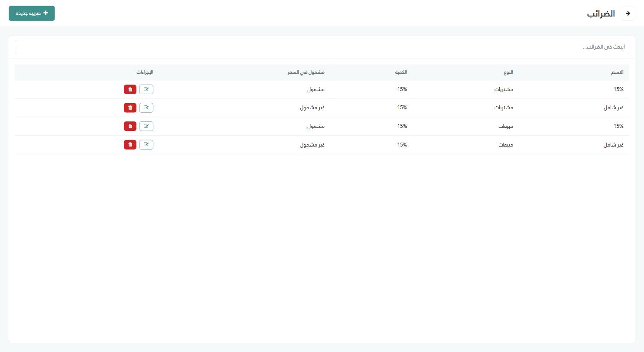This screenshot has width=644, height=352.
Task: Click the مشمول في السعر column header
Action: (306, 72)
